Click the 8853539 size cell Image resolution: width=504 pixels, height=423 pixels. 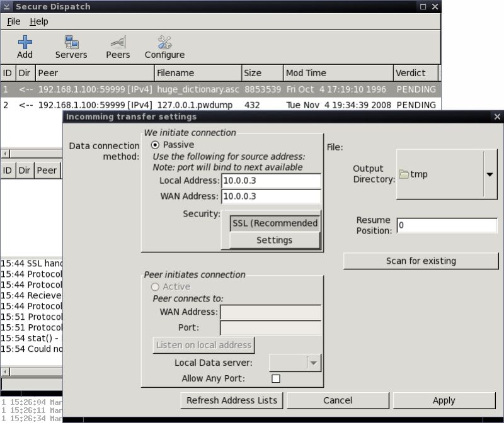[263, 89]
